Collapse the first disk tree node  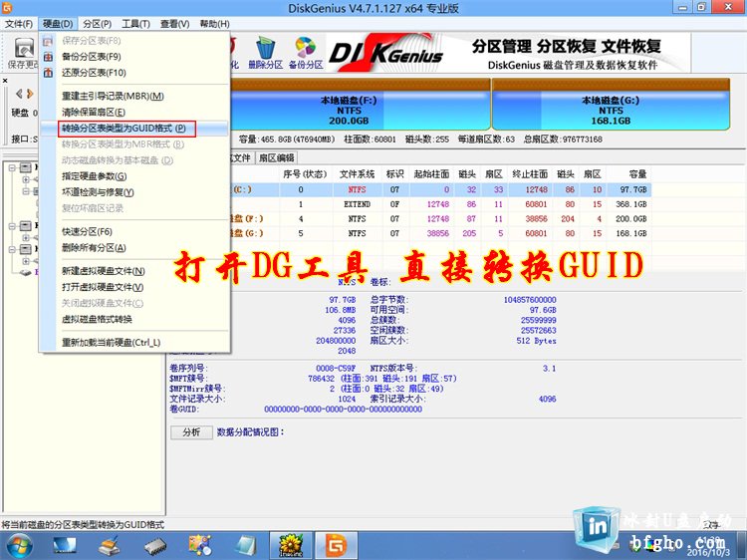[12, 167]
